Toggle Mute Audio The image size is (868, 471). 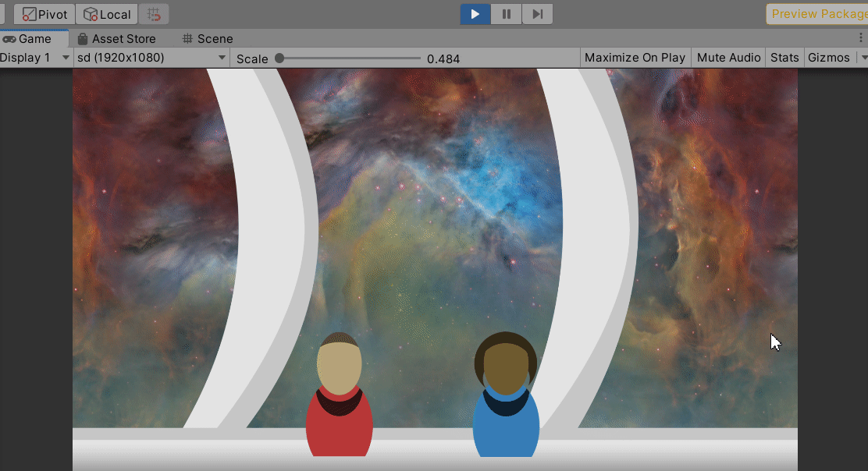click(728, 58)
